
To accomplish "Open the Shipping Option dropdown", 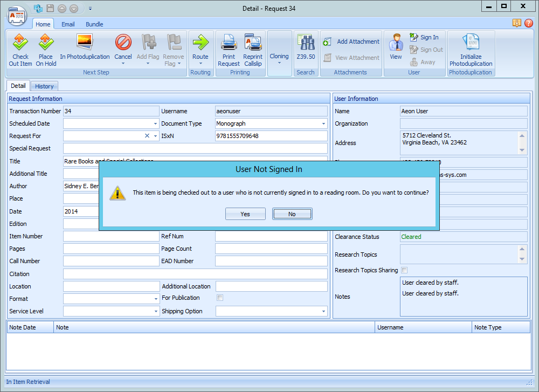I will click(x=323, y=311).
